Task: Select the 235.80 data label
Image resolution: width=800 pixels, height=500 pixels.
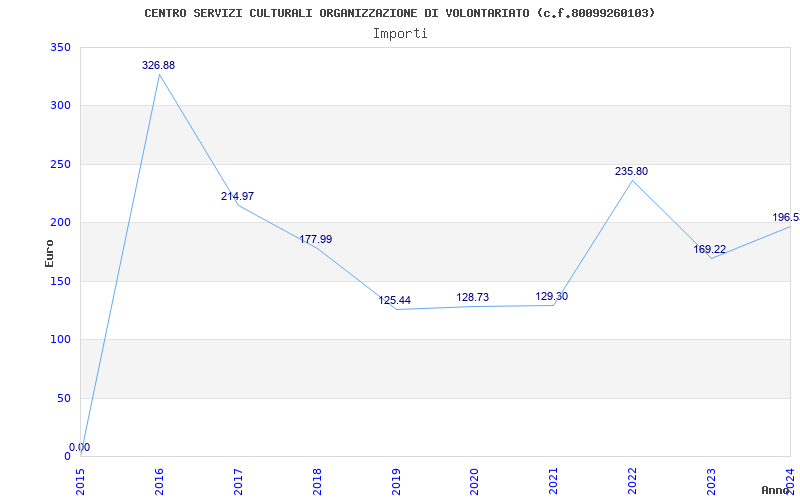Action: click(x=631, y=171)
